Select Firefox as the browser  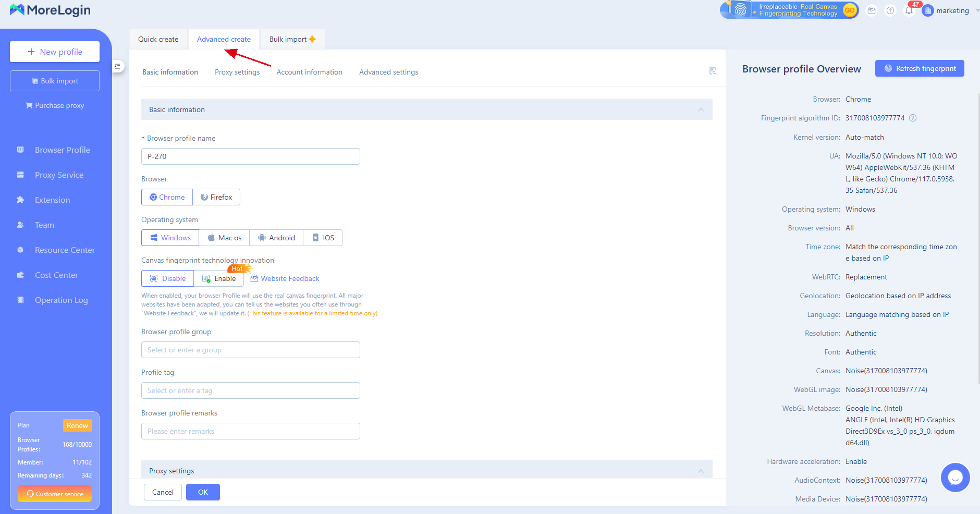[x=216, y=197]
